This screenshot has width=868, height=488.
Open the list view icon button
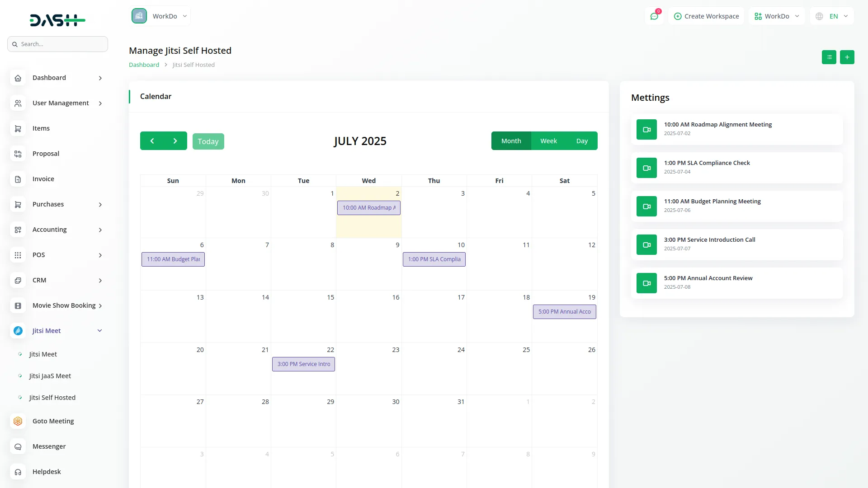click(x=829, y=57)
